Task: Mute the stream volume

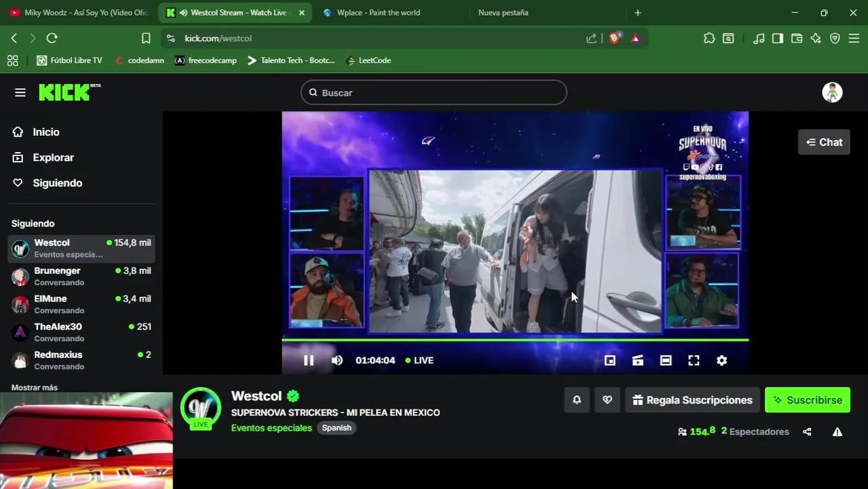Action: (337, 361)
